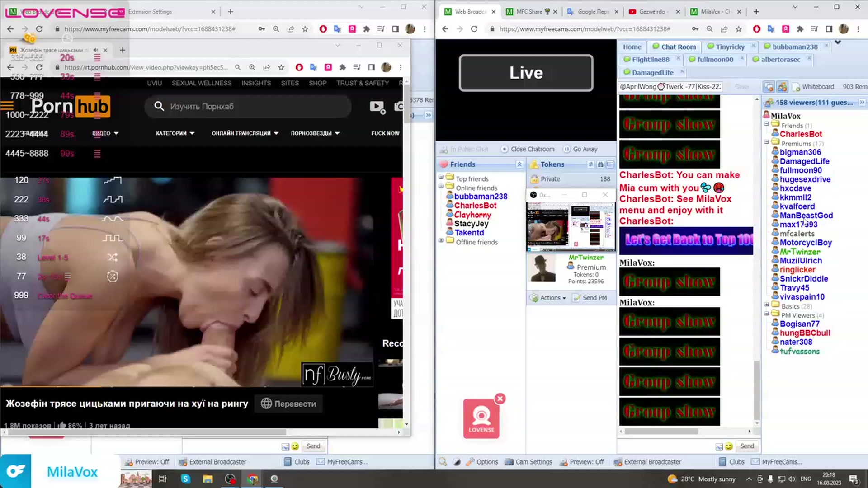Open the Extensions puzzle icon in right browser
Image resolution: width=868 pixels, height=488 pixels.
coord(800,29)
